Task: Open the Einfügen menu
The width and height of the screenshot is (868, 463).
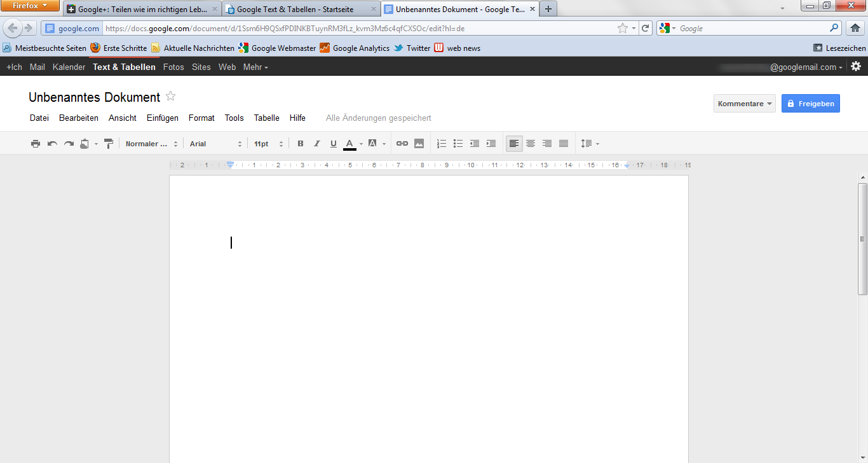Action: [x=163, y=118]
